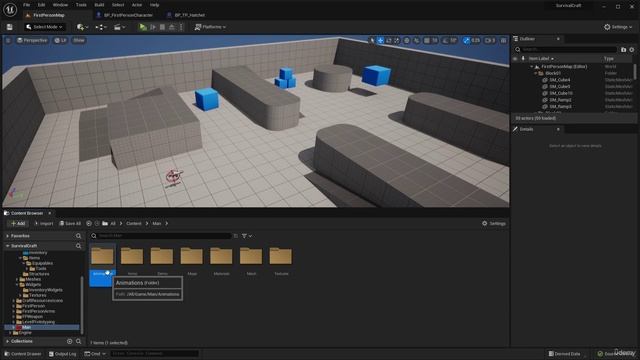Screen dimensions: 640x360
Task: Click the Outliner pin column header
Action: tap(523, 59)
